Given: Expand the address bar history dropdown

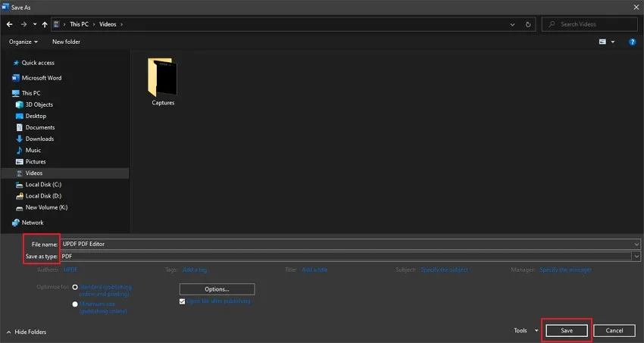Looking at the screenshot, I should [512, 24].
